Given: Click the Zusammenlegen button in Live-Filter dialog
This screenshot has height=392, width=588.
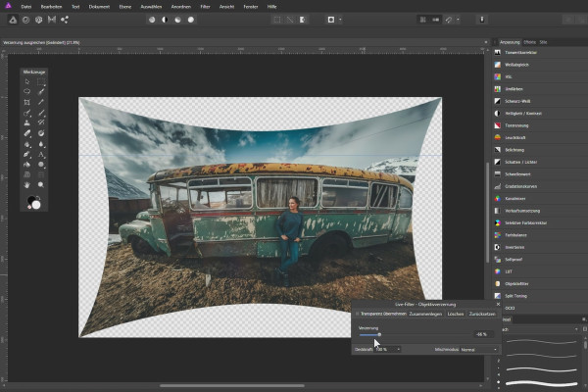Looking at the screenshot, I should coord(425,314).
